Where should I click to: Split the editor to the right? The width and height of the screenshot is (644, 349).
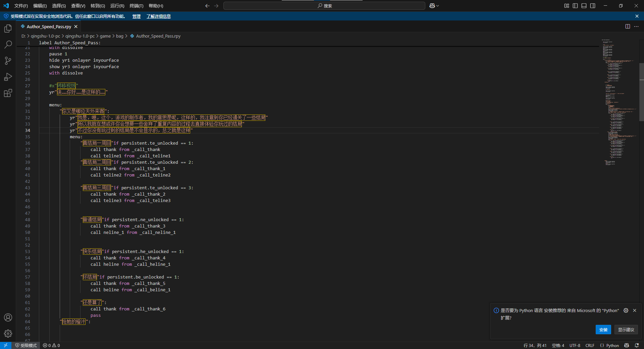click(628, 27)
